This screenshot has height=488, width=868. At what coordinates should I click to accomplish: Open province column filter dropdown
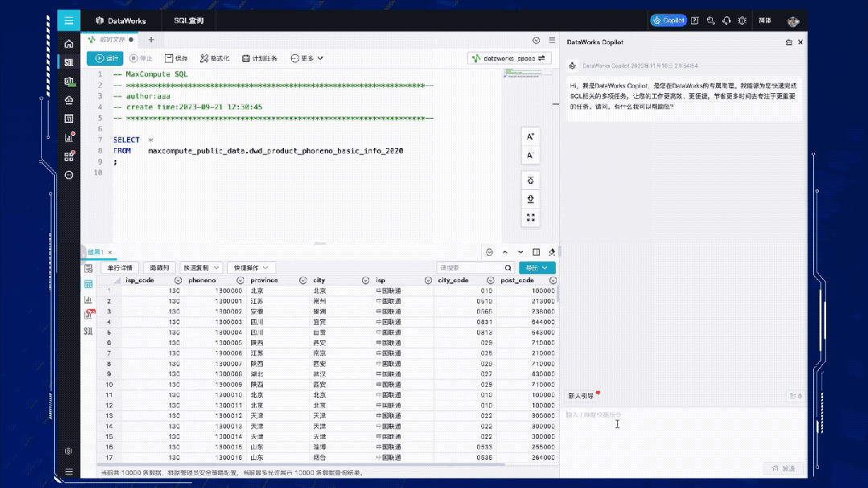(x=302, y=281)
